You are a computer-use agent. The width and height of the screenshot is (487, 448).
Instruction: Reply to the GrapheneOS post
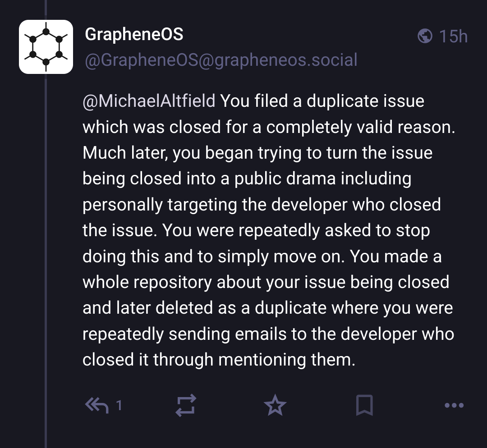97,406
